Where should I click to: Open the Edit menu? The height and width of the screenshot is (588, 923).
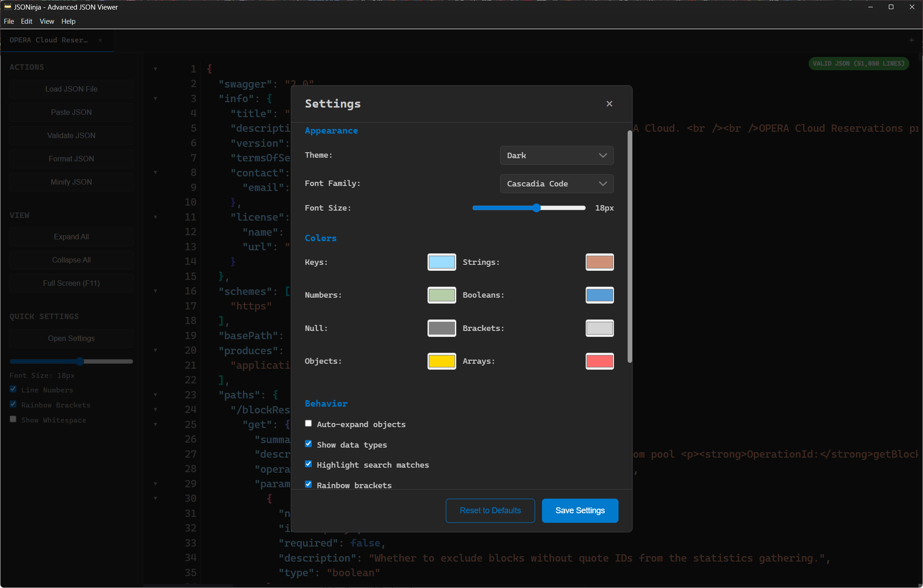pos(26,21)
